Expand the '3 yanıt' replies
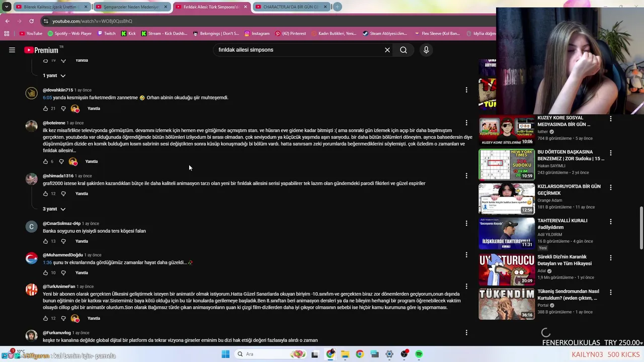 [54, 209]
